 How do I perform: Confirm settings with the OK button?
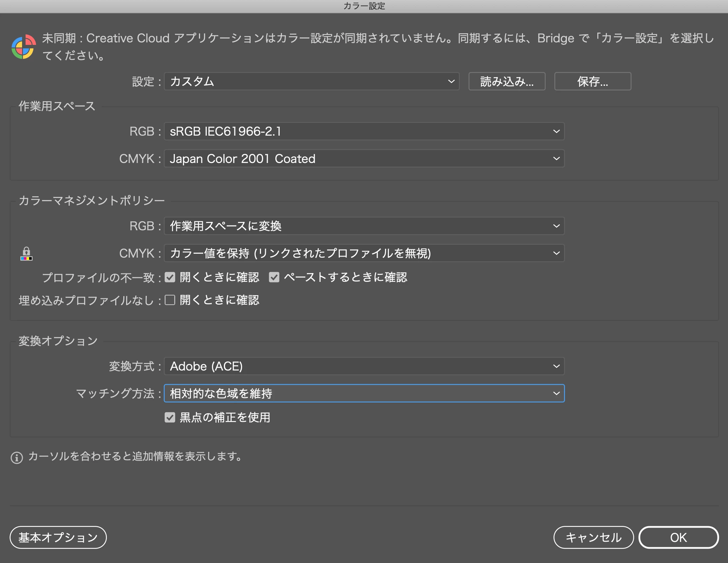click(x=678, y=537)
